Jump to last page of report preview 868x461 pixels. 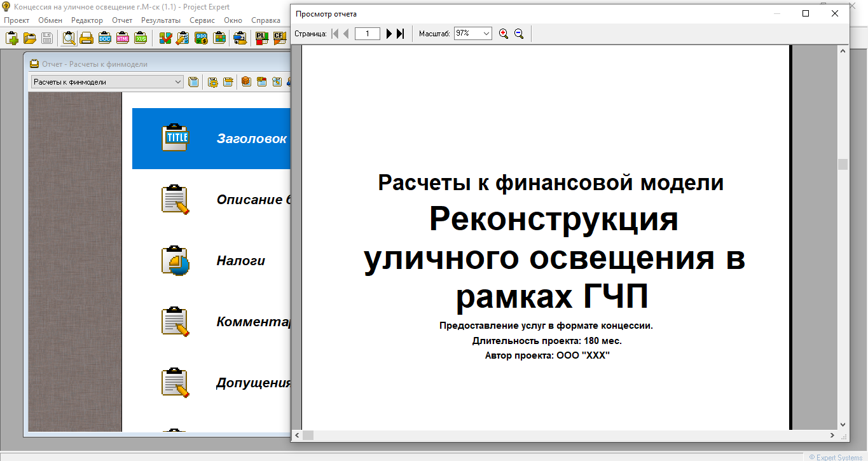tap(400, 34)
